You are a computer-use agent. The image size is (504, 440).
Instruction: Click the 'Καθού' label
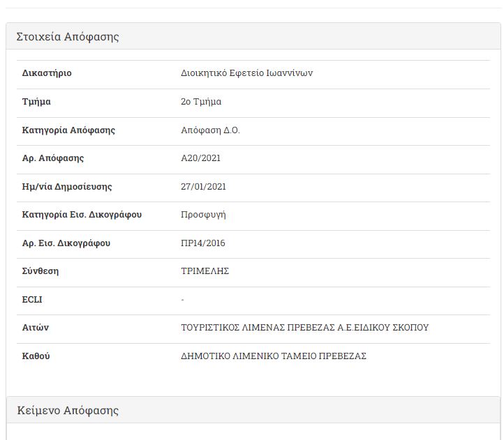(36, 356)
